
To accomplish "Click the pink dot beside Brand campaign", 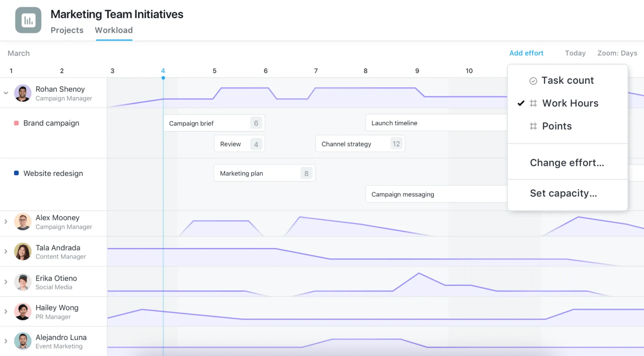I will (x=16, y=123).
